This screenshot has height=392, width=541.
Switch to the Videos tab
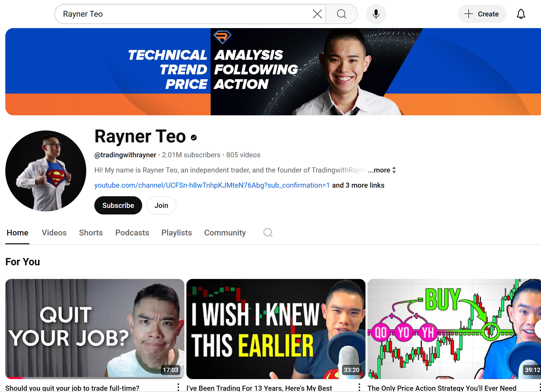pos(54,233)
